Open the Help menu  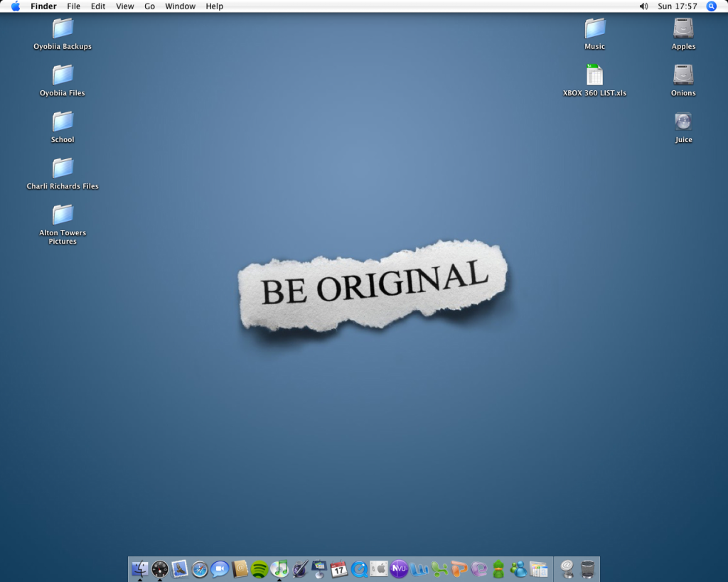[x=215, y=6]
